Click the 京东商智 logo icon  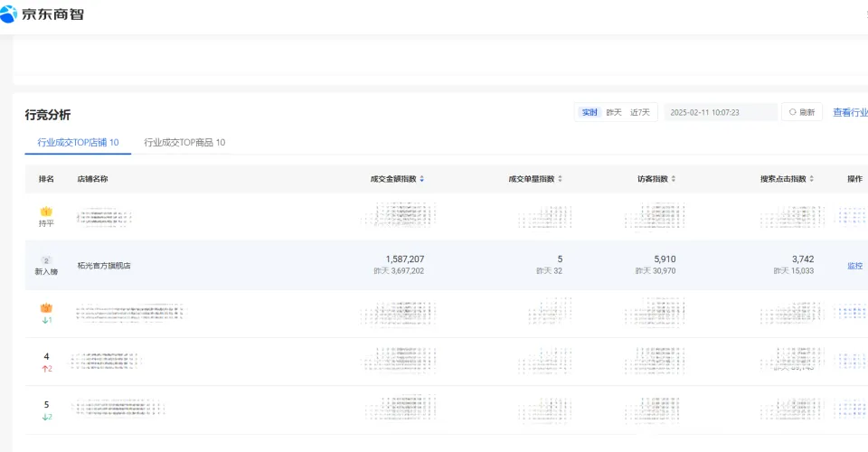coord(8,14)
